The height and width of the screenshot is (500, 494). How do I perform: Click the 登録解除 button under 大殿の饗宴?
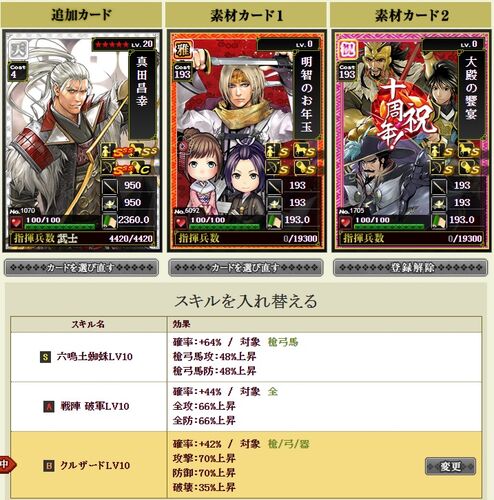[x=412, y=267]
